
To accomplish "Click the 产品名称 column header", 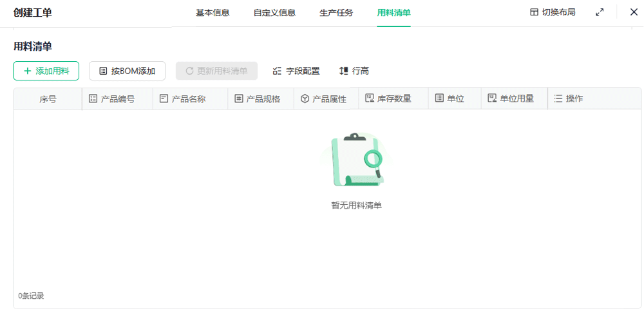I will point(190,99).
